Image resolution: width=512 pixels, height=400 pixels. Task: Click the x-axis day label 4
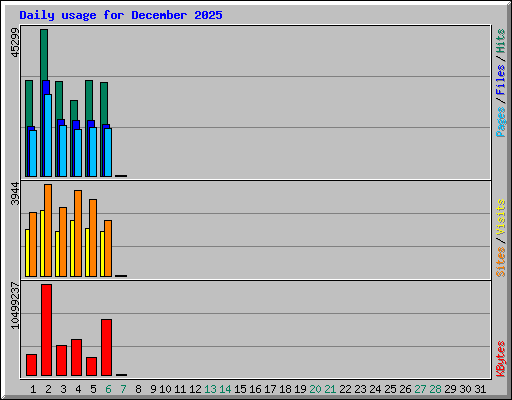pos(78,389)
